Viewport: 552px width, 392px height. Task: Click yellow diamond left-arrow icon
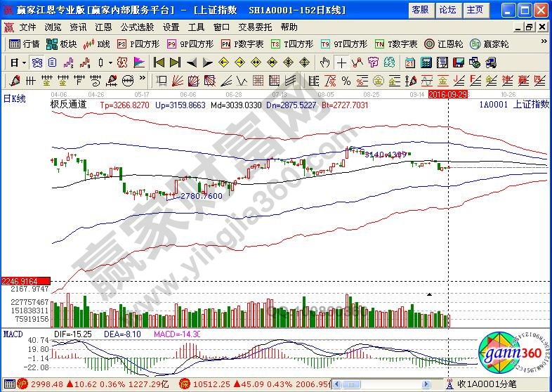pos(223,63)
